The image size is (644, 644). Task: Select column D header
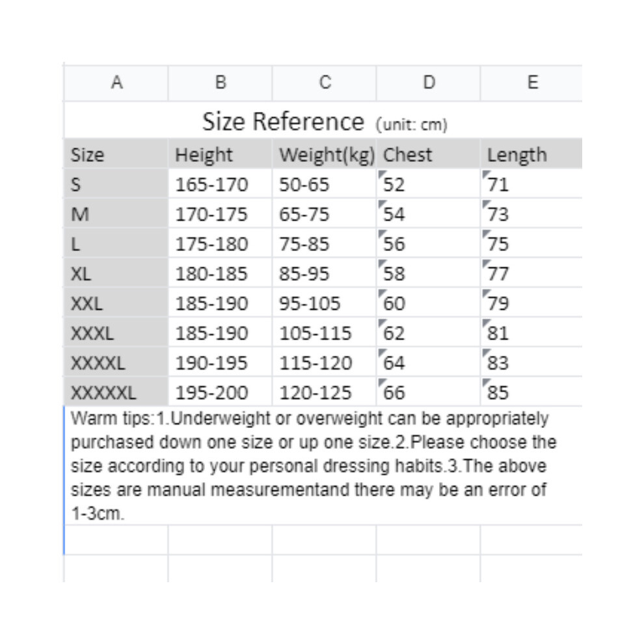(x=429, y=83)
